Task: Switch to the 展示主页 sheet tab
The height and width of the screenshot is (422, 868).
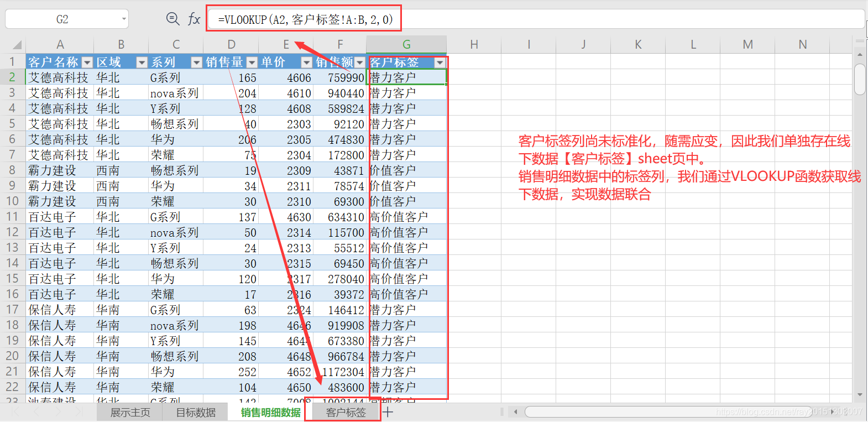Action: click(x=130, y=412)
